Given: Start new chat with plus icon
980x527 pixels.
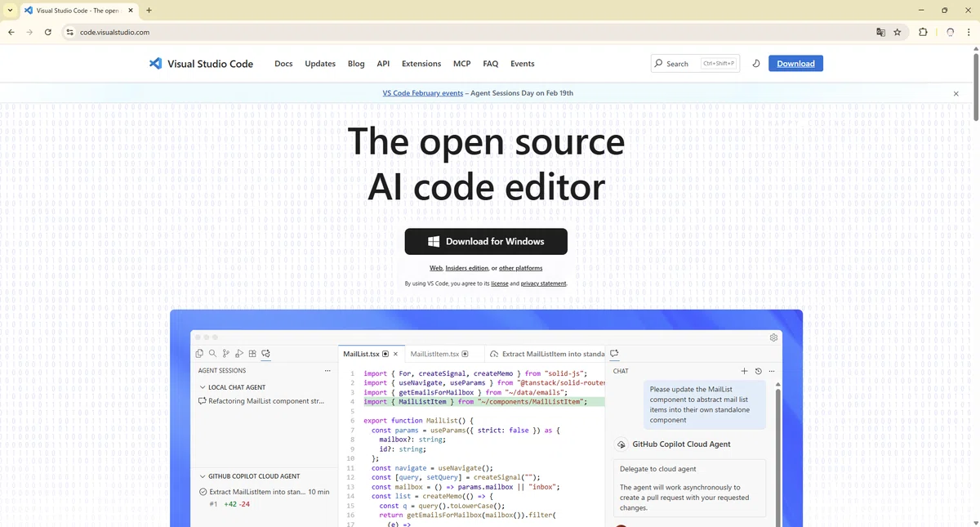Looking at the screenshot, I should pos(744,371).
